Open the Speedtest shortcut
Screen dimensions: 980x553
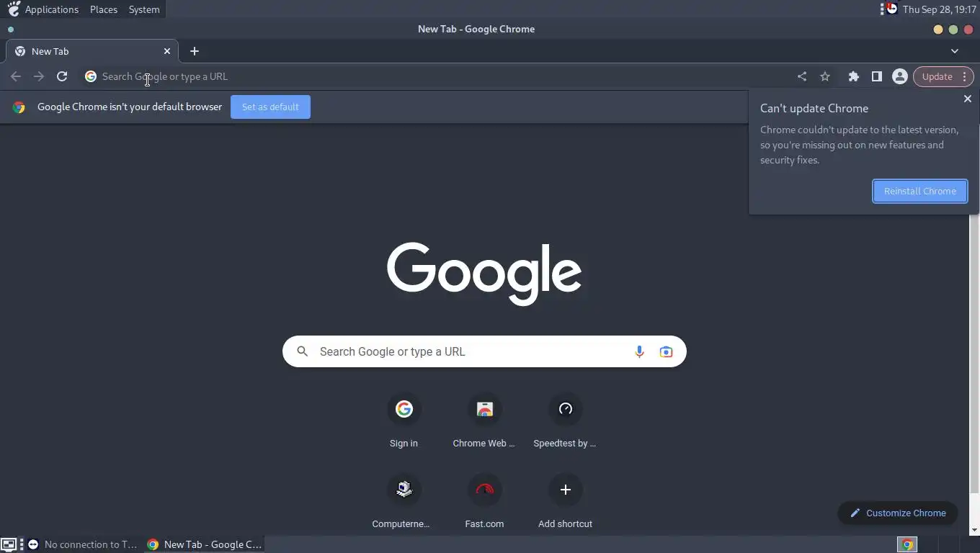tap(565, 422)
